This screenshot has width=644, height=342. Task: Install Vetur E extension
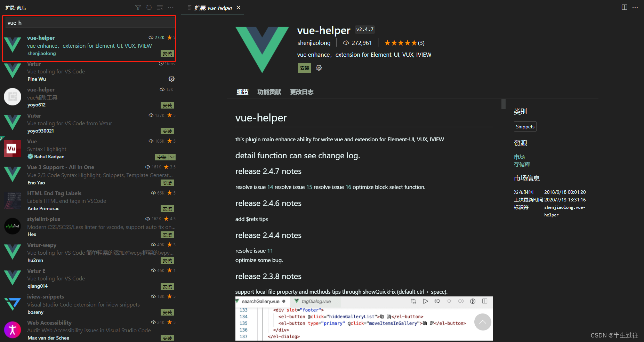(x=167, y=287)
